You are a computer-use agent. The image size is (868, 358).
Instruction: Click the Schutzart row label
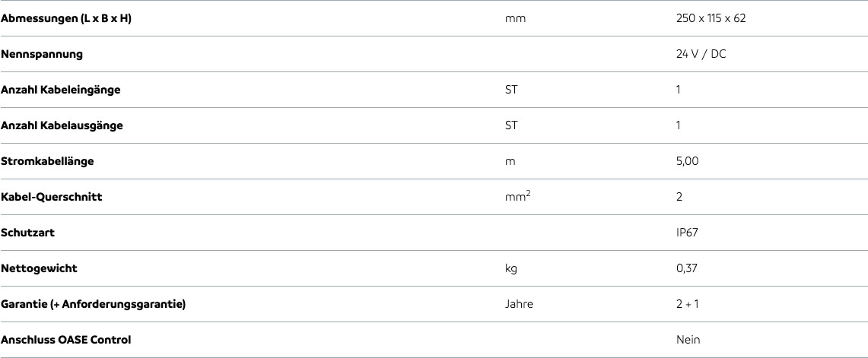coord(28,233)
